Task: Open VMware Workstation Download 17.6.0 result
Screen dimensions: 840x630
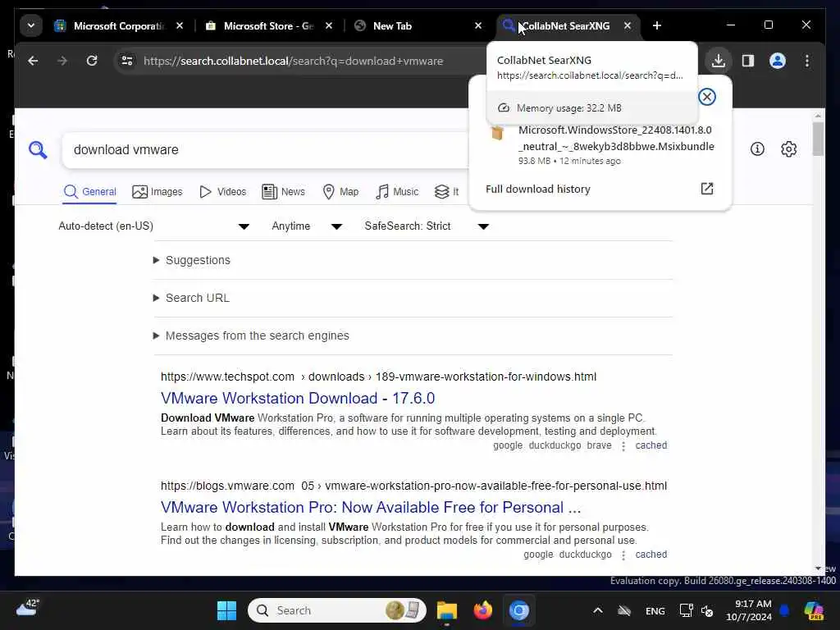Action: pos(298,399)
